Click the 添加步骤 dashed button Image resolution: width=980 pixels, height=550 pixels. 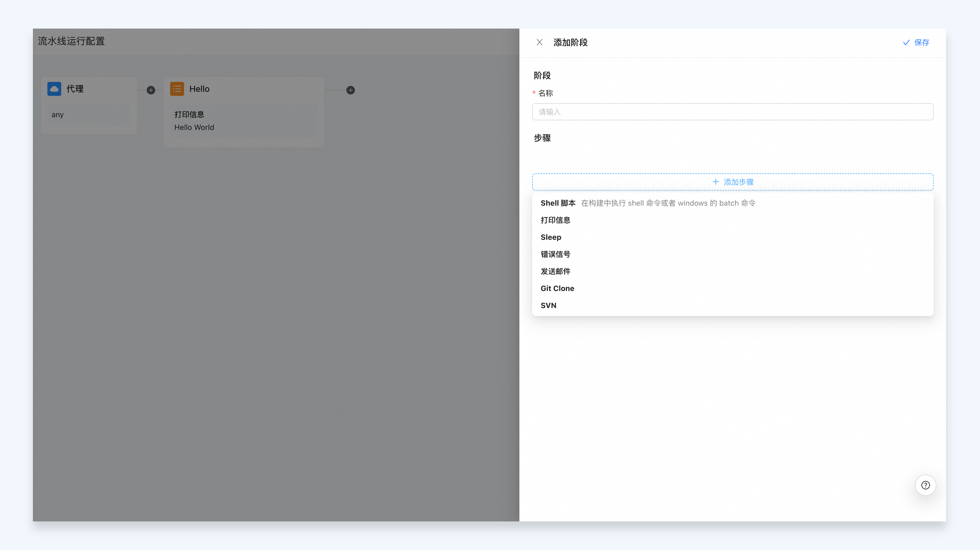(x=732, y=182)
